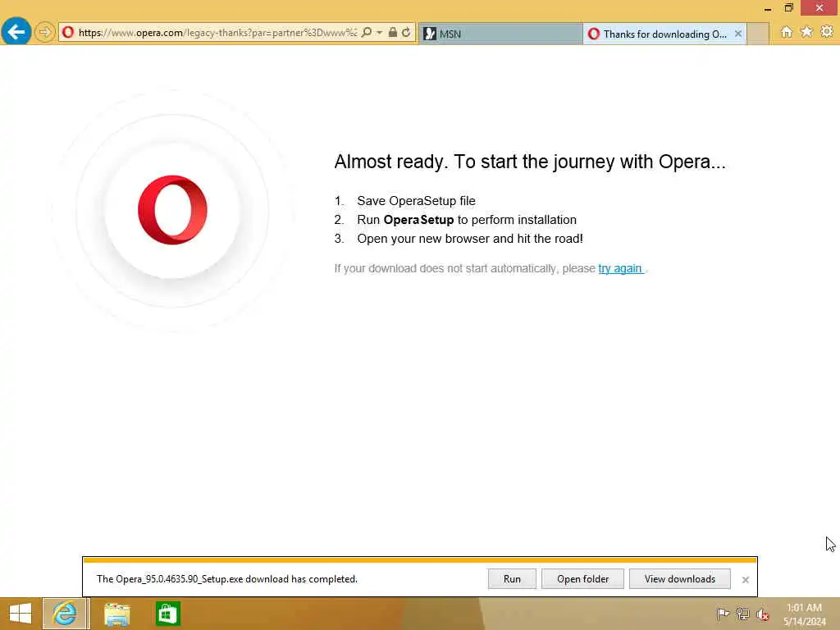Click network tray icon
Screen dimensions: 840x630
(x=742, y=614)
